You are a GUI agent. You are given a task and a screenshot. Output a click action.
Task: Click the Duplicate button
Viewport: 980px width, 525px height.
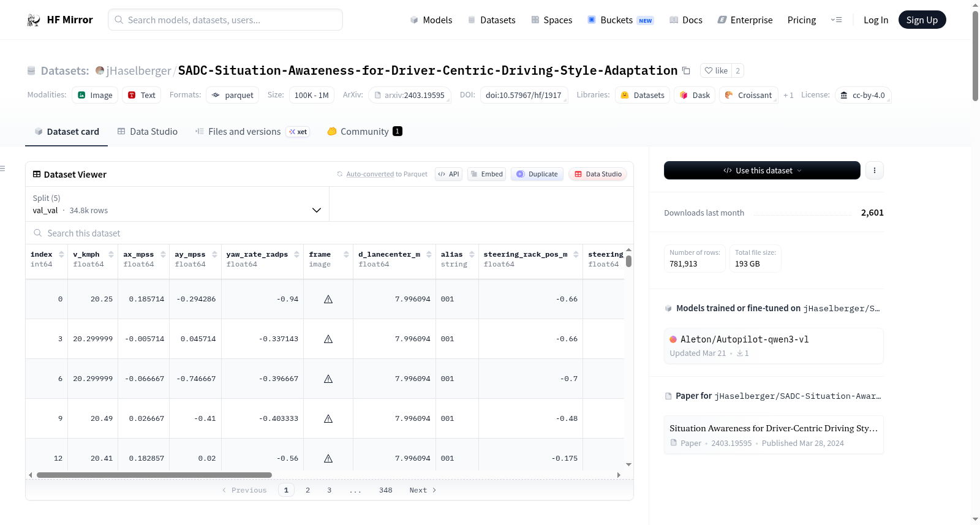pyautogui.click(x=537, y=174)
